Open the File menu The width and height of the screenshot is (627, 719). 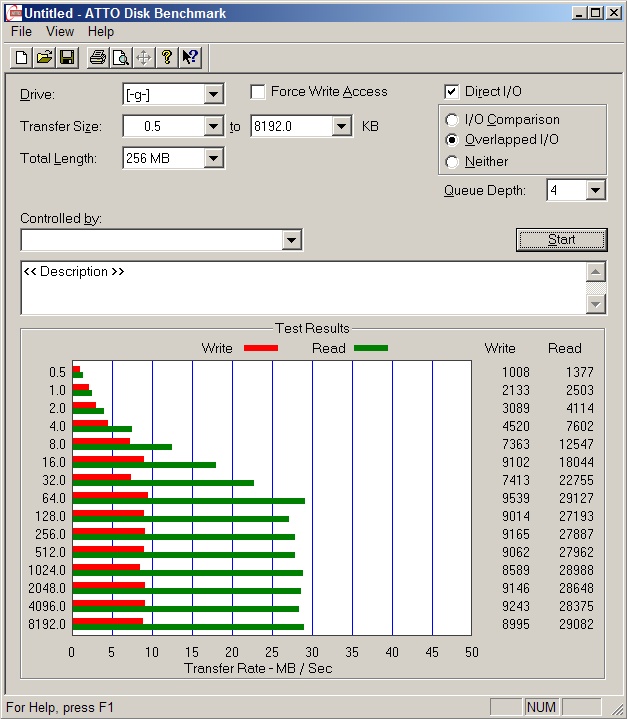tap(21, 32)
